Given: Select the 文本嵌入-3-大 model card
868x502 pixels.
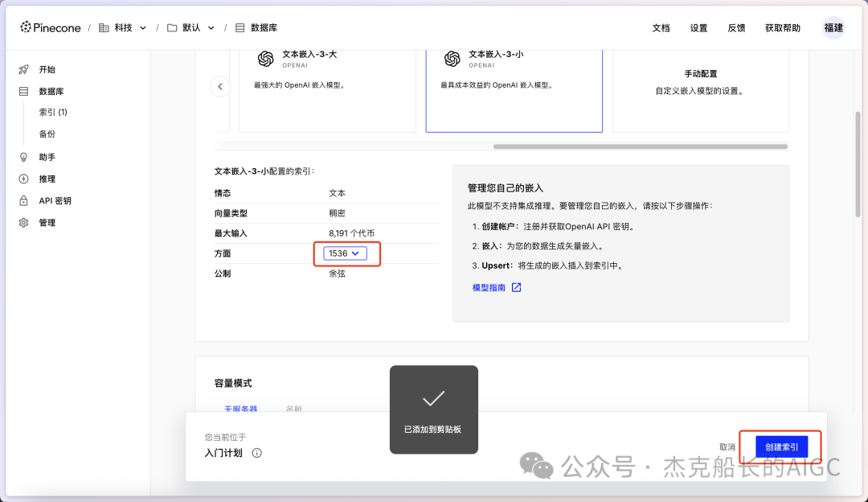Looking at the screenshot, I should [327, 91].
